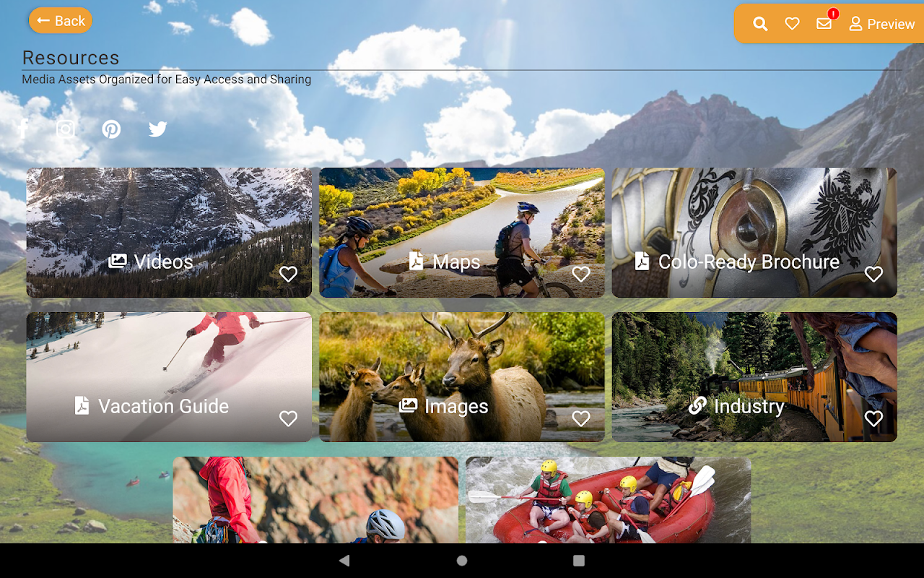Viewport: 924px width, 578px height.
Task: Click the 'Media Assets Organized' subtitle text
Action: (x=167, y=79)
